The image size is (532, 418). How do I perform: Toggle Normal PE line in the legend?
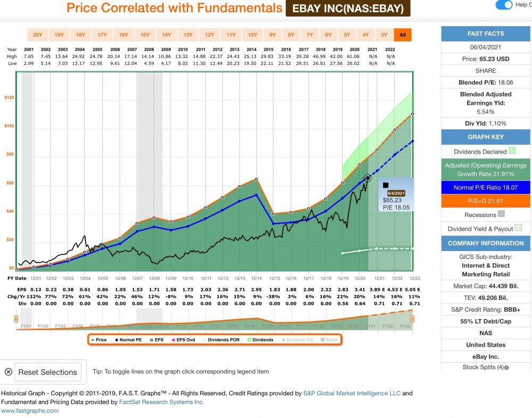pyautogui.click(x=129, y=340)
